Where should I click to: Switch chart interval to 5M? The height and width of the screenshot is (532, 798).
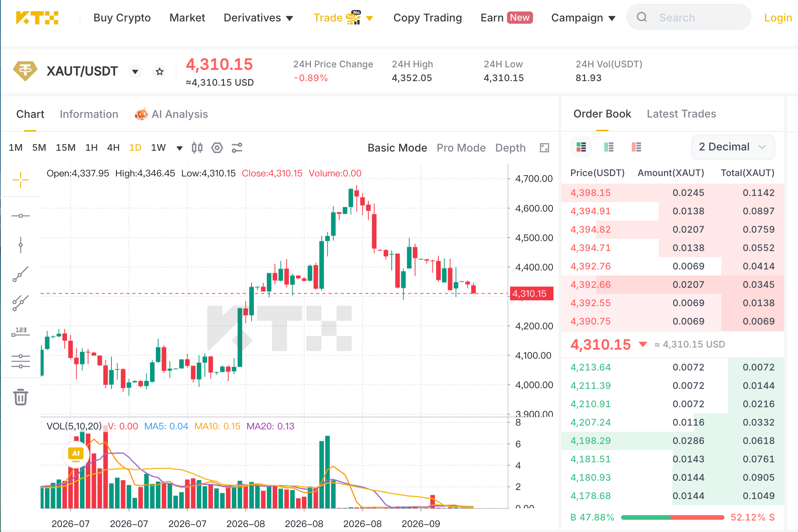(x=39, y=148)
